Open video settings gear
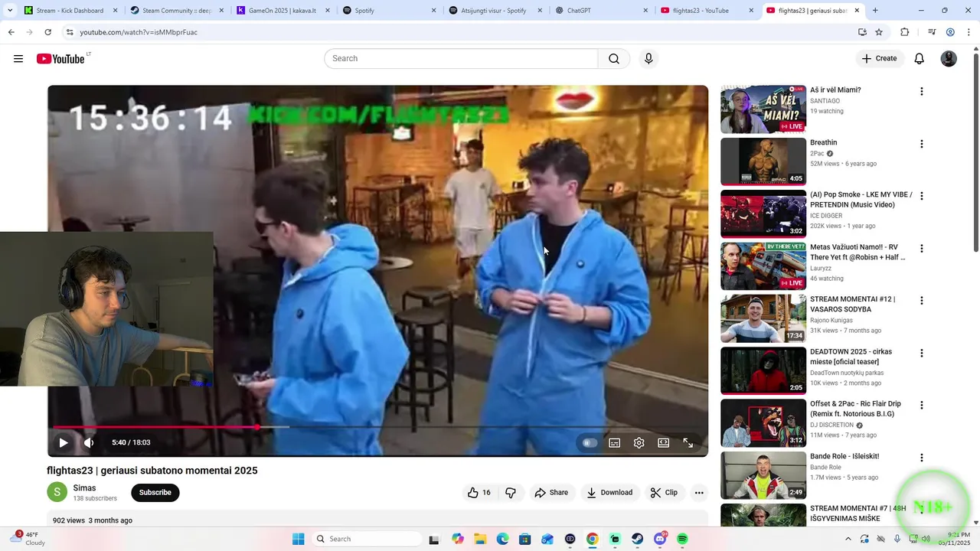The image size is (980, 551). 639,442
